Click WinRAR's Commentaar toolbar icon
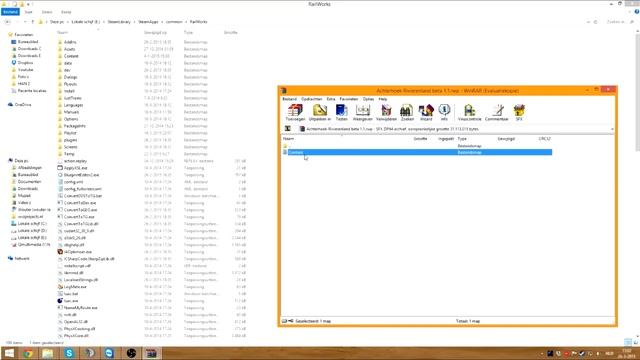Screen dimensions: 640x360 tap(497, 112)
